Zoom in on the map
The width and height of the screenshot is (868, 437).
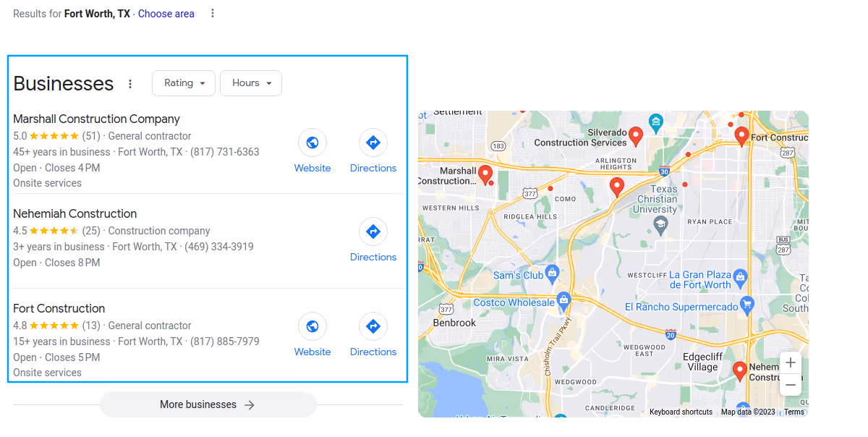click(790, 362)
